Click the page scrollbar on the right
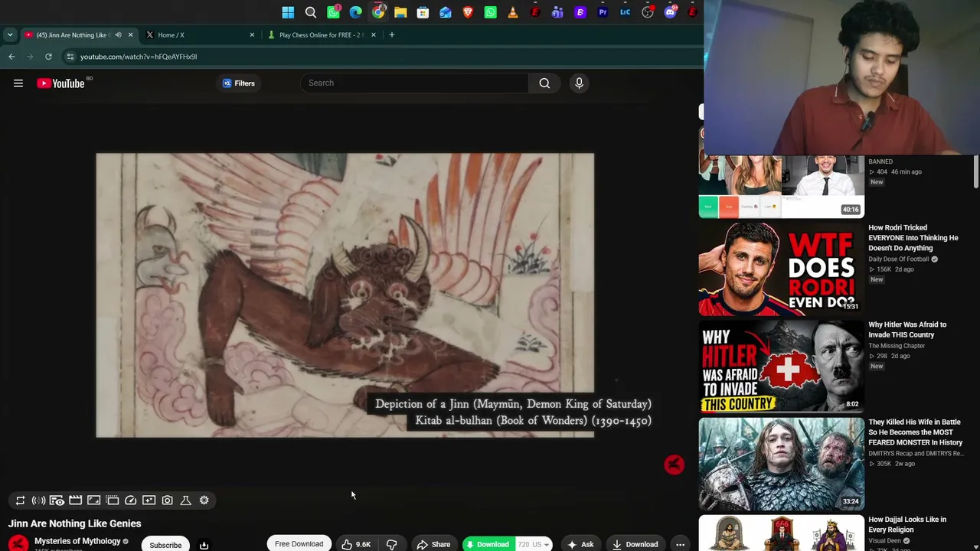Screen dimensions: 980x551 tap(975, 171)
